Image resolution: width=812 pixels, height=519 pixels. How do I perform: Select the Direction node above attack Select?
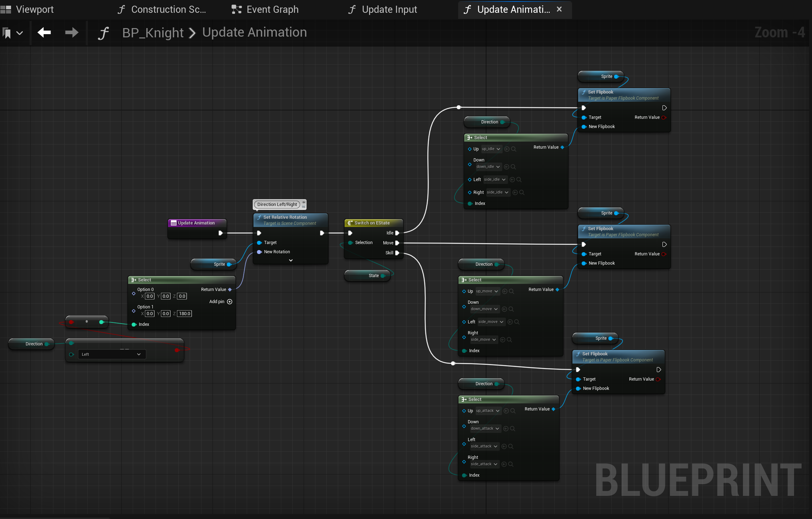481,384
